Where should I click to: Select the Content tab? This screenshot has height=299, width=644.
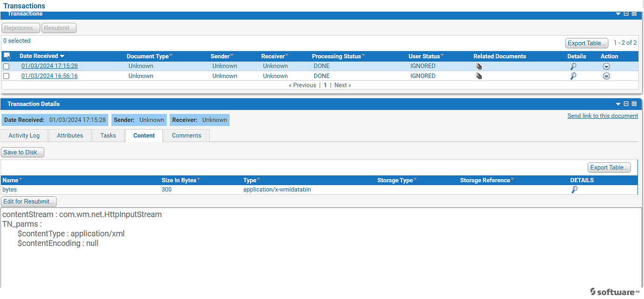point(144,135)
